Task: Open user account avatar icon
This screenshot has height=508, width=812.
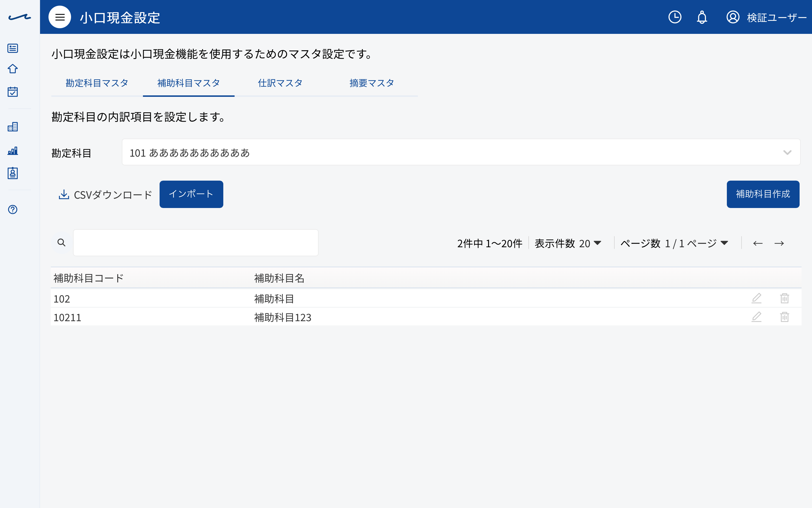Action: [733, 17]
